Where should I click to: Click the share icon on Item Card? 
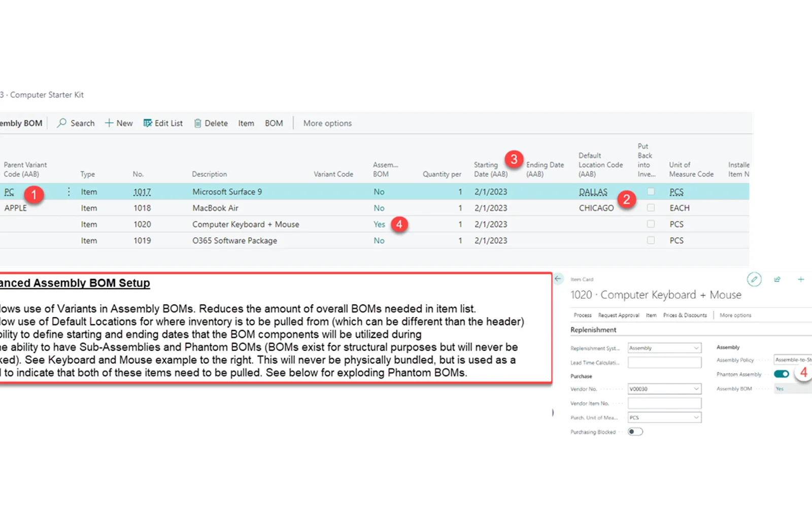tap(777, 279)
